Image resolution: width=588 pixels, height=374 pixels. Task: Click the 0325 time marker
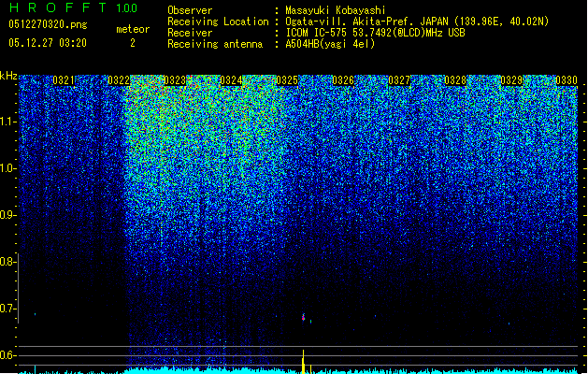pos(287,80)
